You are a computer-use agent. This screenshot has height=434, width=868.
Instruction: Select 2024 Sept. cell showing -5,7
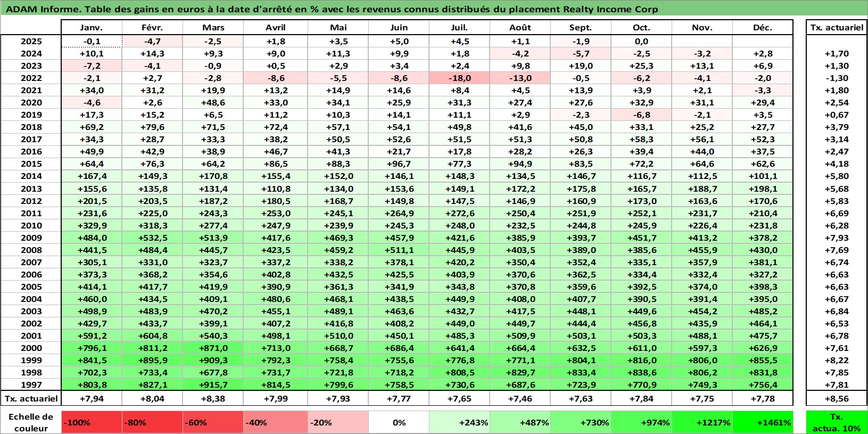point(581,53)
